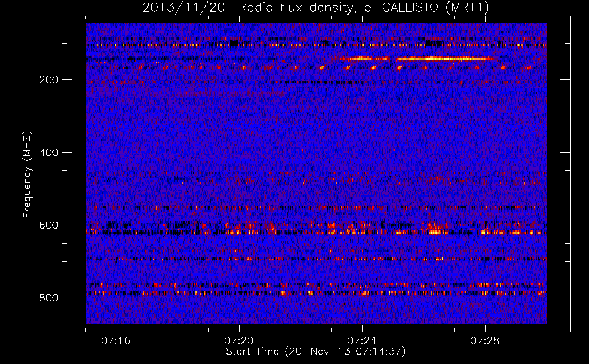This screenshot has height=364, width=589.
Task: Click the 'Frequency (MHZ)' axis label
Action: click(x=27, y=175)
